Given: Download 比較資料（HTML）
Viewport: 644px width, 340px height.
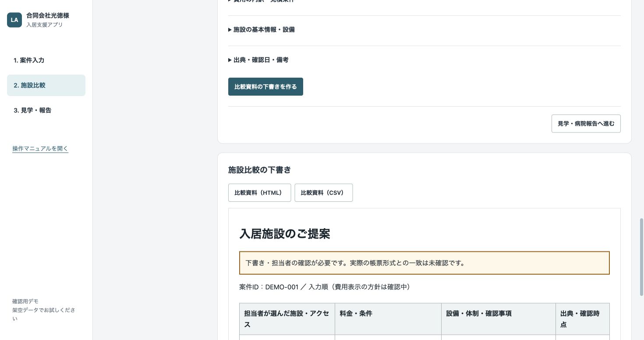Looking at the screenshot, I should tap(259, 193).
